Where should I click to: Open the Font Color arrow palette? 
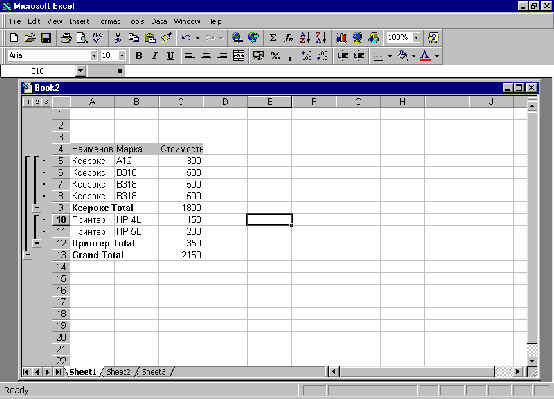437,56
